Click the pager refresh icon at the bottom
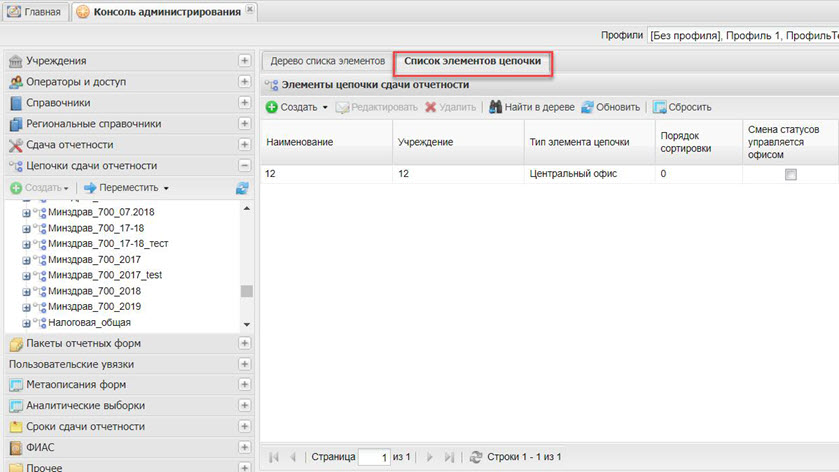The width and height of the screenshot is (839, 472). pyautogui.click(x=476, y=457)
